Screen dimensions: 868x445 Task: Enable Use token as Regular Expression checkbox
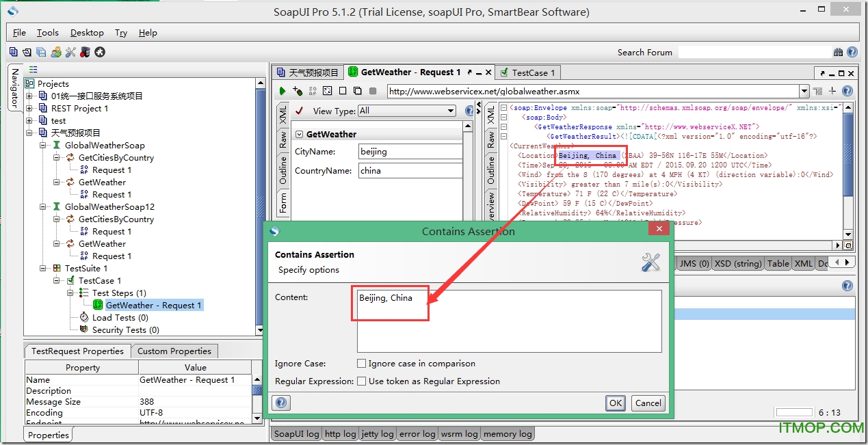point(361,381)
